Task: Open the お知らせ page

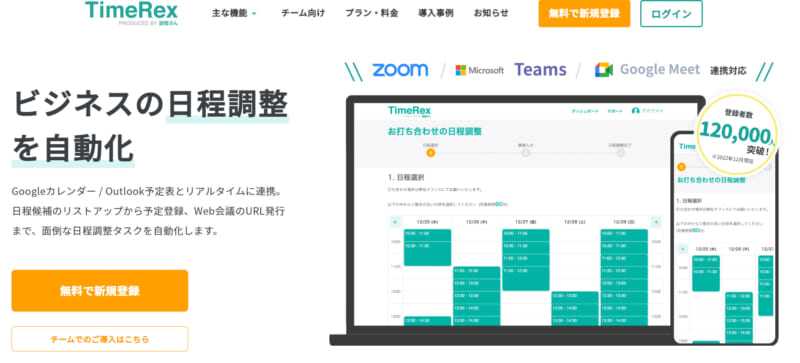Action: tap(491, 13)
